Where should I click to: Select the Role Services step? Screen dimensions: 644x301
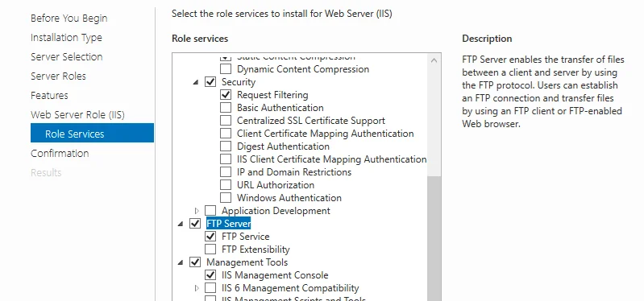coord(92,134)
